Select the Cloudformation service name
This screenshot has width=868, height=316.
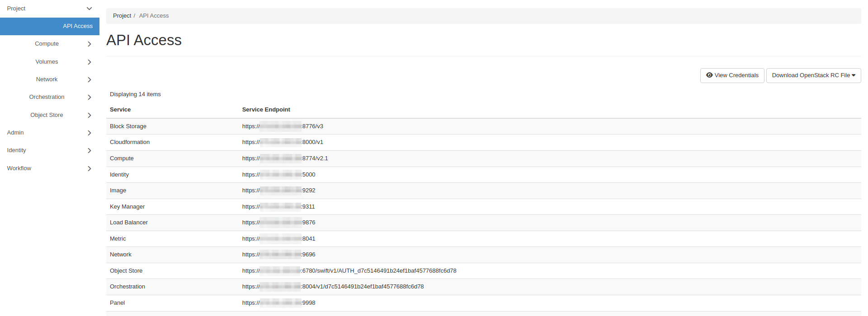130,142
